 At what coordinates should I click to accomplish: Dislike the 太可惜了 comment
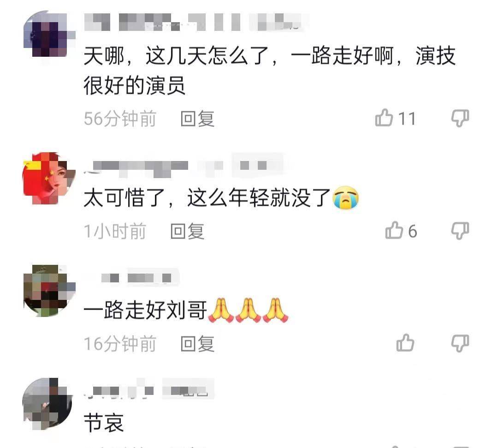[460, 231]
